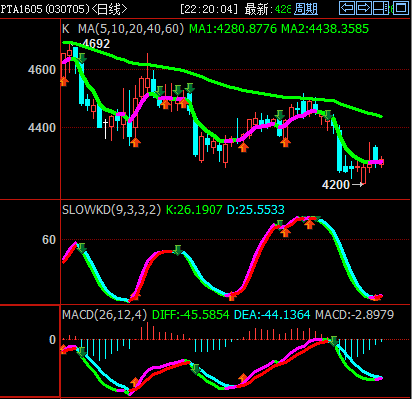Select the MA(5,10,20,40,60) indicator label
The height and width of the screenshot is (399, 412).
pyautogui.click(x=131, y=29)
